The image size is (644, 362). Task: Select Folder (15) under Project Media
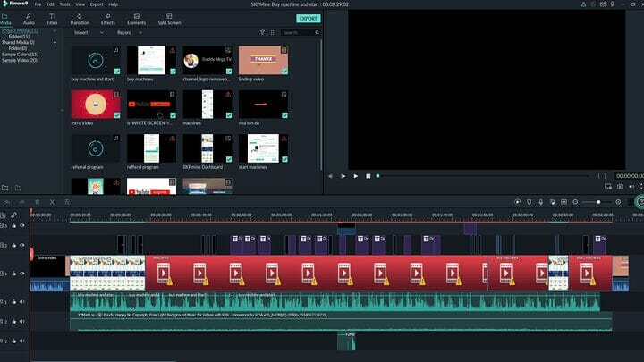click(19, 37)
